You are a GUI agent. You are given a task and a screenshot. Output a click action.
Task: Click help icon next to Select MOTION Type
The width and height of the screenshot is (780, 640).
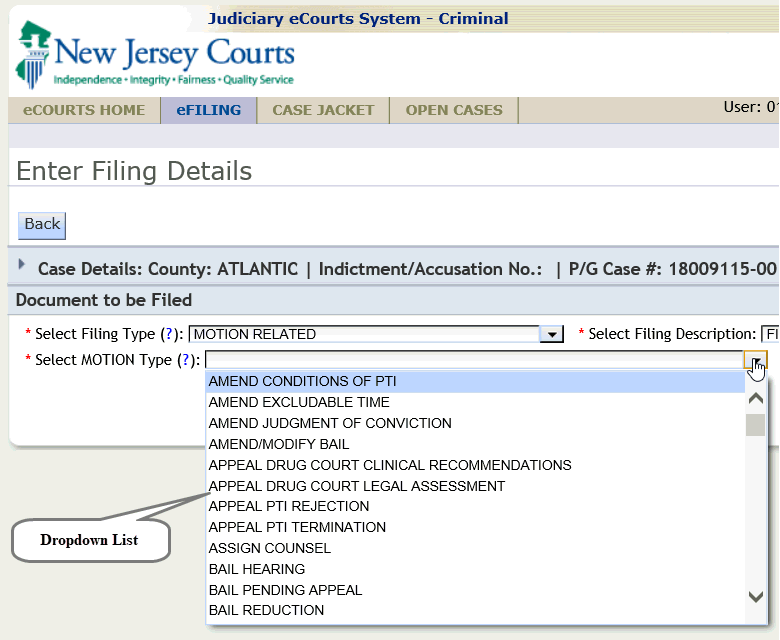pyautogui.click(x=184, y=360)
